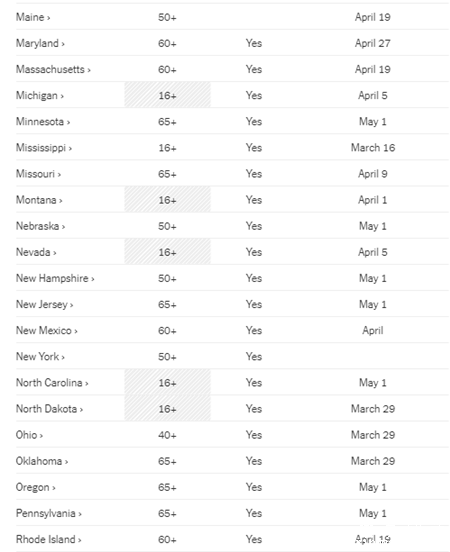Open the Ohio state link
This screenshot has height=552, width=450.
29,435
